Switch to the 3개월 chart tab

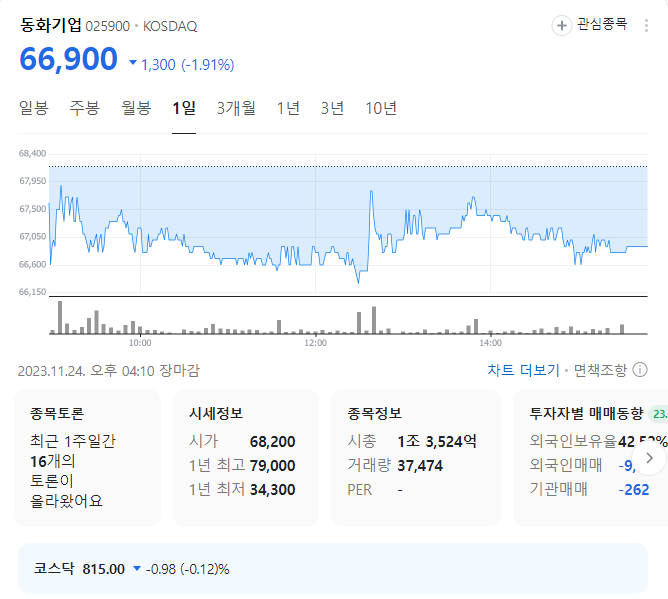coord(236,108)
